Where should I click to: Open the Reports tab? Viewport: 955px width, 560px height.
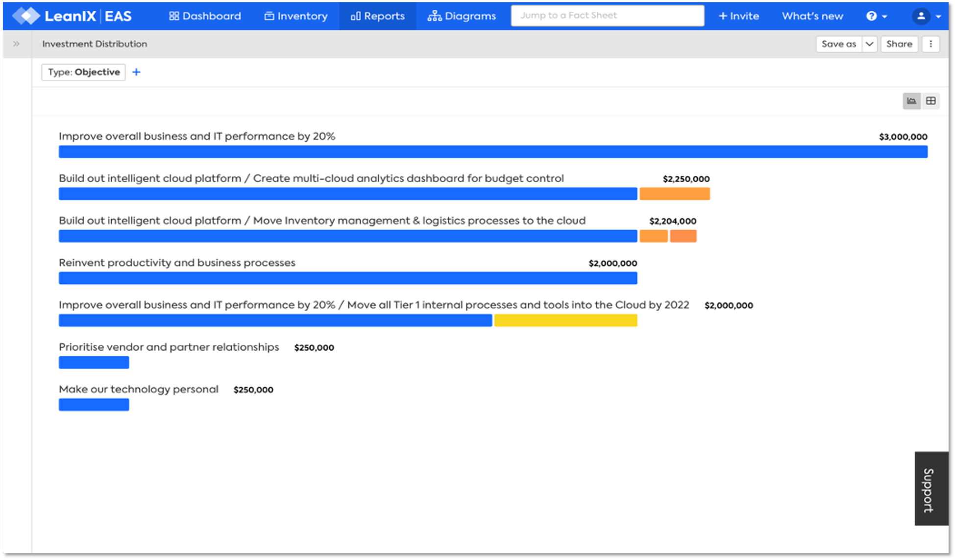pyautogui.click(x=377, y=16)
